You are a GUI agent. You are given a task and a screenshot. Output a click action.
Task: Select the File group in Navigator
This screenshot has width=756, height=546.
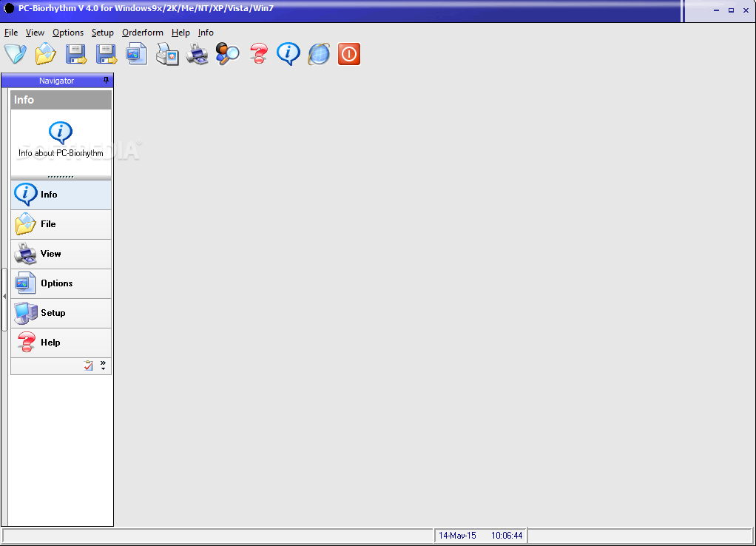coord(61,224)
